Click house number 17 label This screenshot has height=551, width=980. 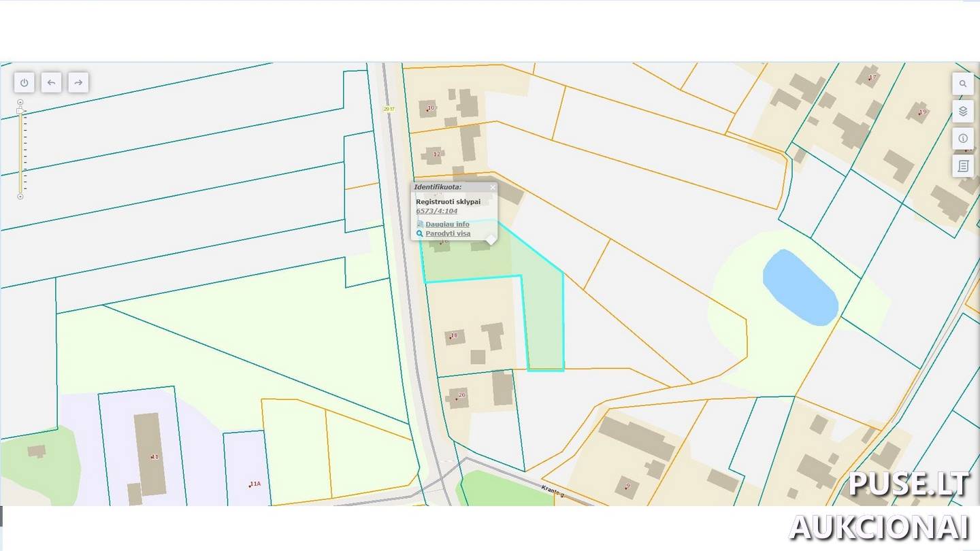(872, 77)
